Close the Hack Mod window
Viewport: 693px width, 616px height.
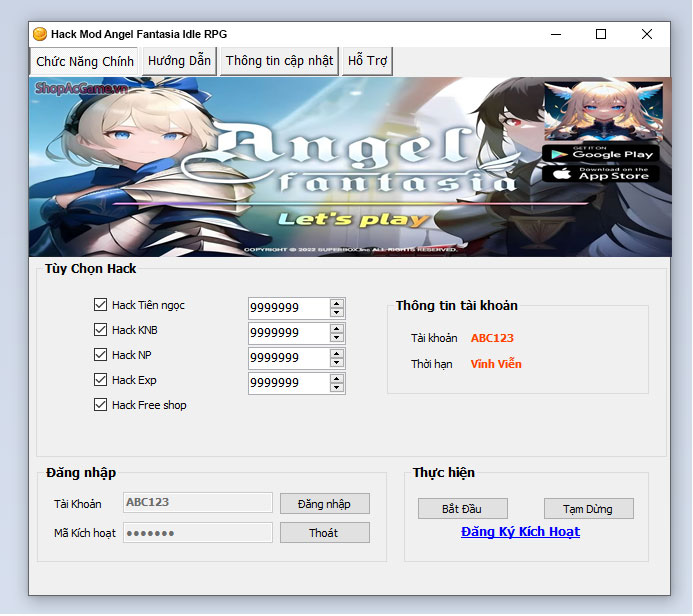point(647,34)
